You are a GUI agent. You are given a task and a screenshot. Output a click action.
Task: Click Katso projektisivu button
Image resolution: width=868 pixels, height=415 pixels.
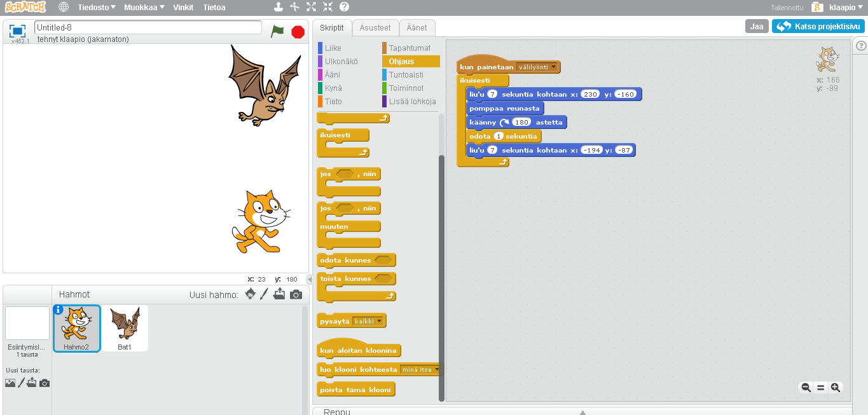tap(818, 27)
